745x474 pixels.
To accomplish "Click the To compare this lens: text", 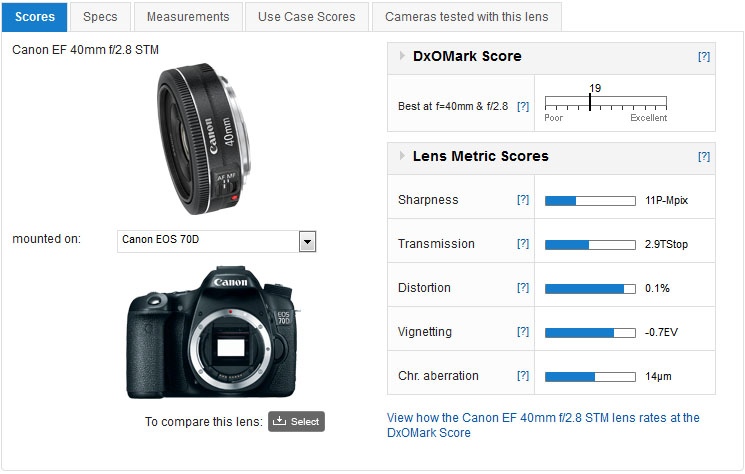I will click(x=203, y=422).
